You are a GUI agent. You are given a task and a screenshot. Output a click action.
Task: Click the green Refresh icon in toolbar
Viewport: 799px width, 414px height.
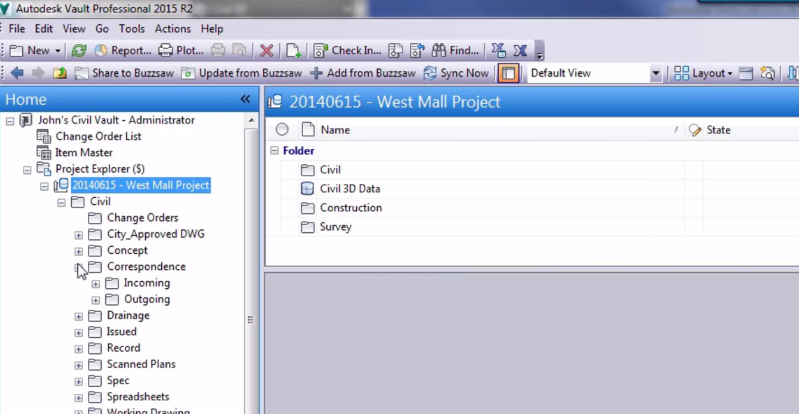click(78, 50)
